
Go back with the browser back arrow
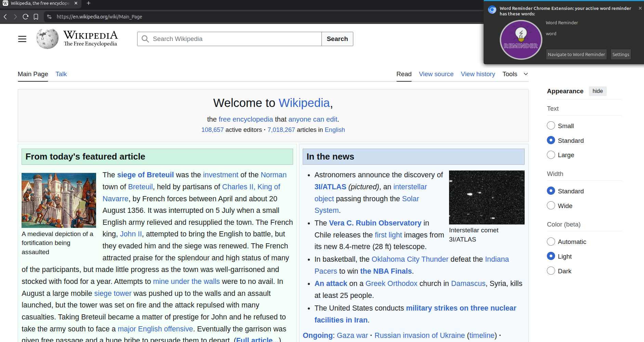tap(5, 17)
